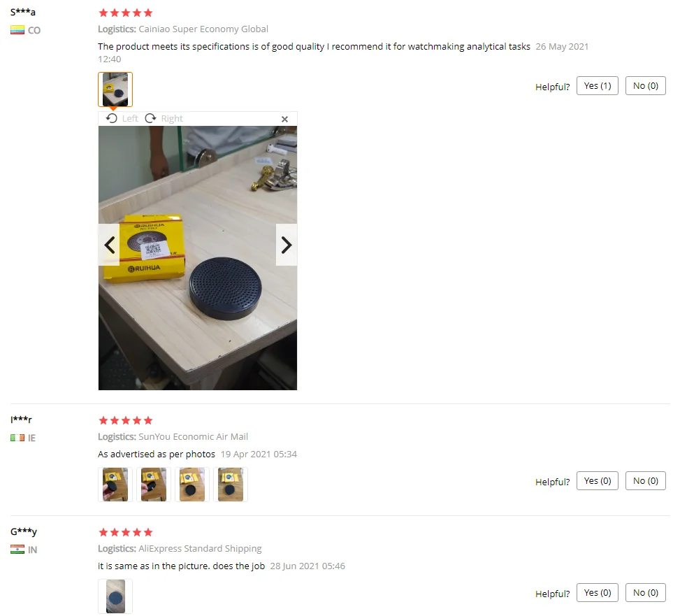
Task: Open fourth photo in I***r's review
Action: click(x=231, y=484)
